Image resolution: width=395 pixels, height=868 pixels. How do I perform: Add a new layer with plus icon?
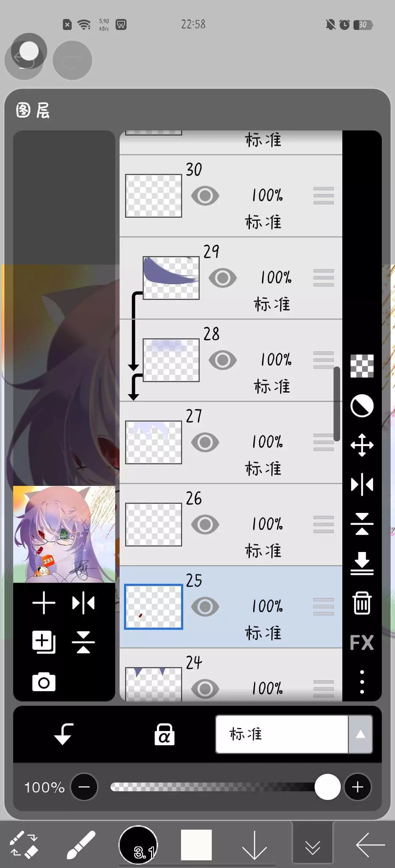[44, 603]
